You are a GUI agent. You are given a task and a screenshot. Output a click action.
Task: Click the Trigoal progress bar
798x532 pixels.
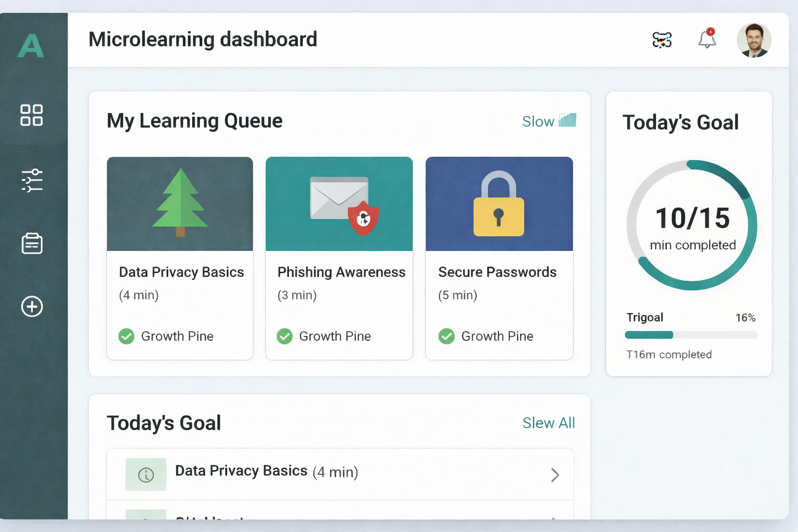pos(691,335)
